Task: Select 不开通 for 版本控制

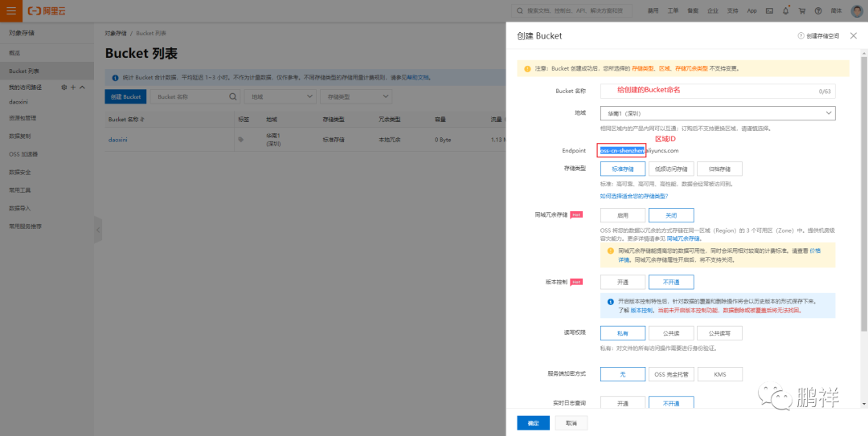Action: tap(671, 282)
